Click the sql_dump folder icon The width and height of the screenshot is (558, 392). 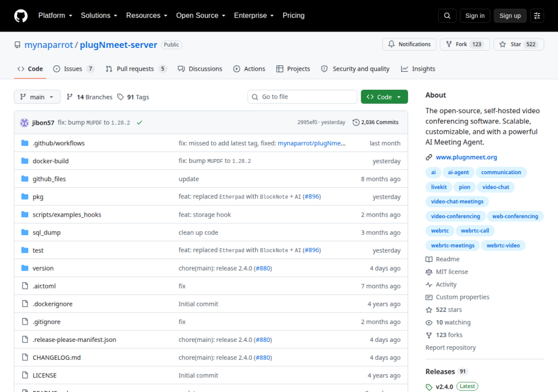click(x=25, y=232)
